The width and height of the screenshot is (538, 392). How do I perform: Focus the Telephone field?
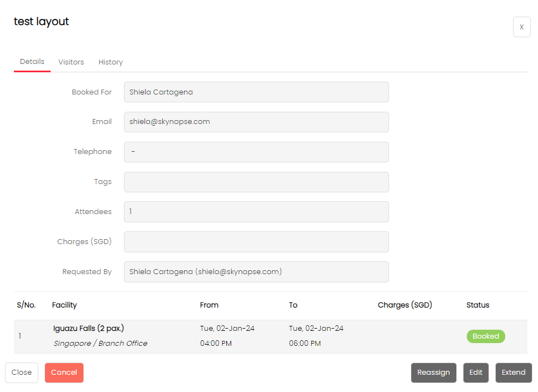[x=256, y=152]
